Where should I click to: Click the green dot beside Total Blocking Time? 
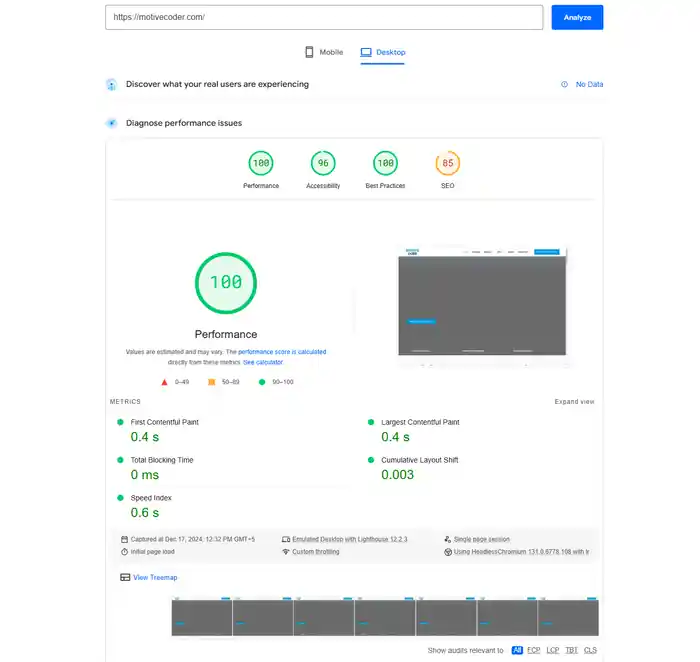pyautogui.click(x=120, y=460)
